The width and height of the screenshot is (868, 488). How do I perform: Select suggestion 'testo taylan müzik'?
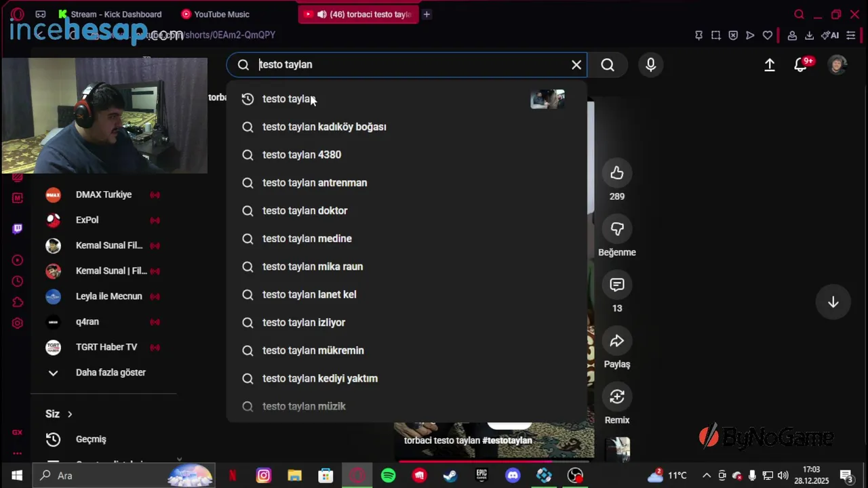pyautogui.click(x=407, y=406)
